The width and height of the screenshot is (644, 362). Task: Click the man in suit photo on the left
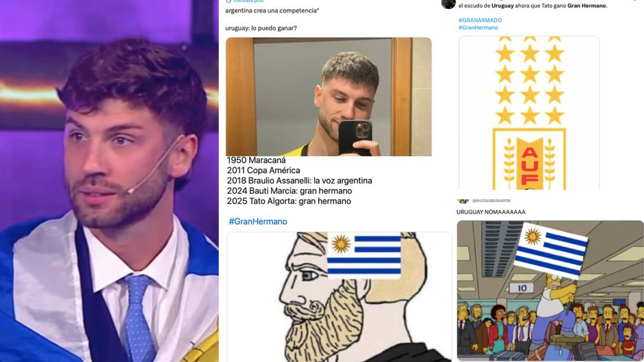coord(109,181)
